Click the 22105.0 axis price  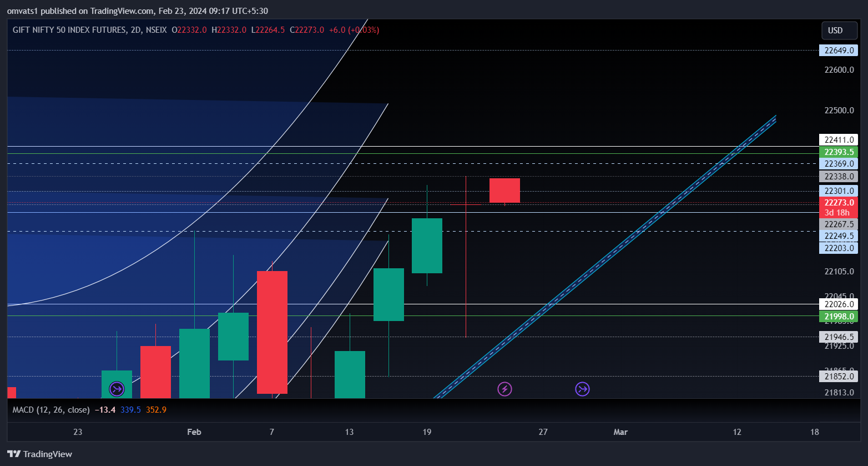(x=839, y=271)
